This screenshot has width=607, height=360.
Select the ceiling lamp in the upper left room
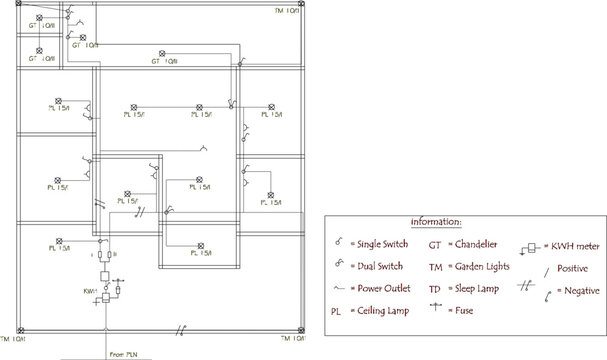tap(58, 101)
